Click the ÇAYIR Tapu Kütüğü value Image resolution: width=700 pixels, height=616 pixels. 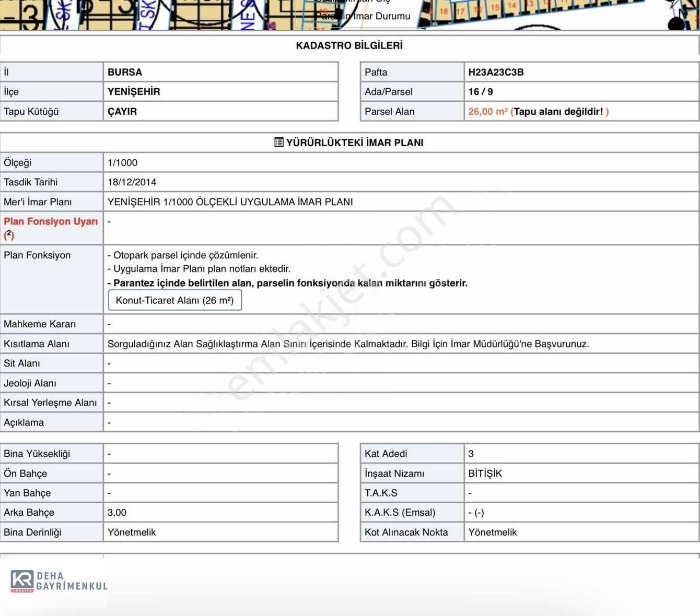coord(122,111)
